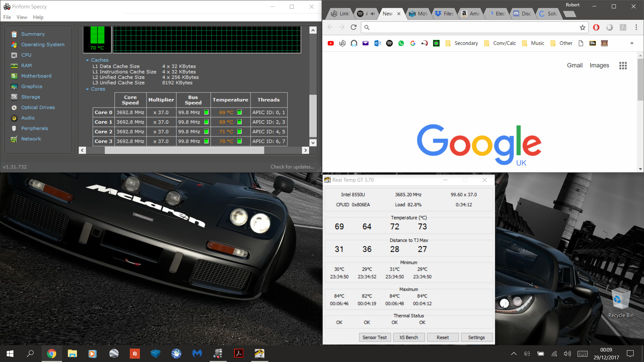Image resolution: width=644 pixels, height=362 pixels.
Task: Click Windows Start button
Action: coord(10,353)
